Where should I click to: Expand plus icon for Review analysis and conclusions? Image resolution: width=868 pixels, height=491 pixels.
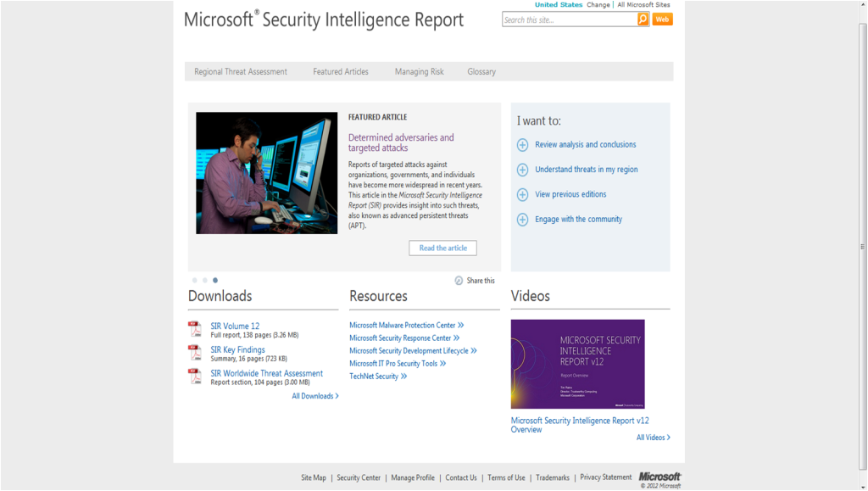522,145
